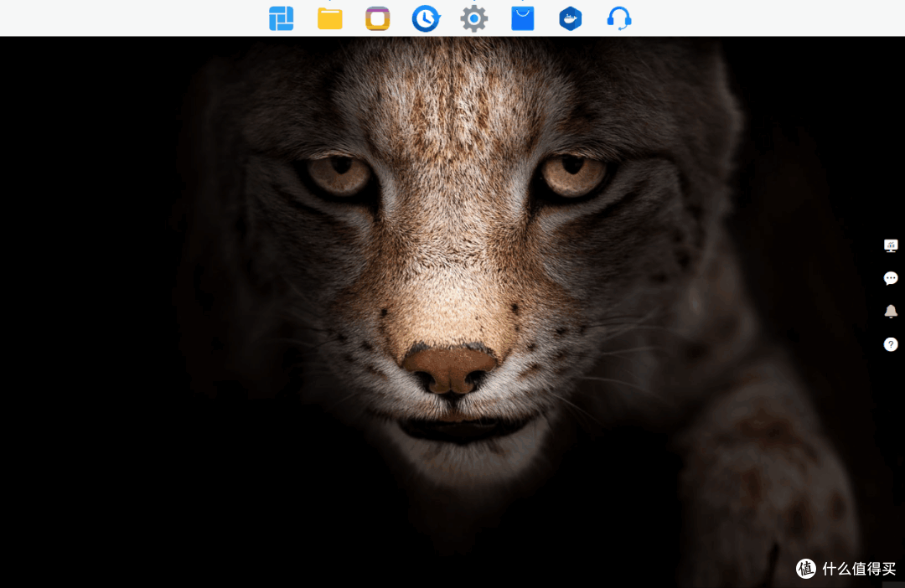Launch the Docker whale hexagon icon
The height and width of the screenshot is (588, 905).
tap(571, 18)
